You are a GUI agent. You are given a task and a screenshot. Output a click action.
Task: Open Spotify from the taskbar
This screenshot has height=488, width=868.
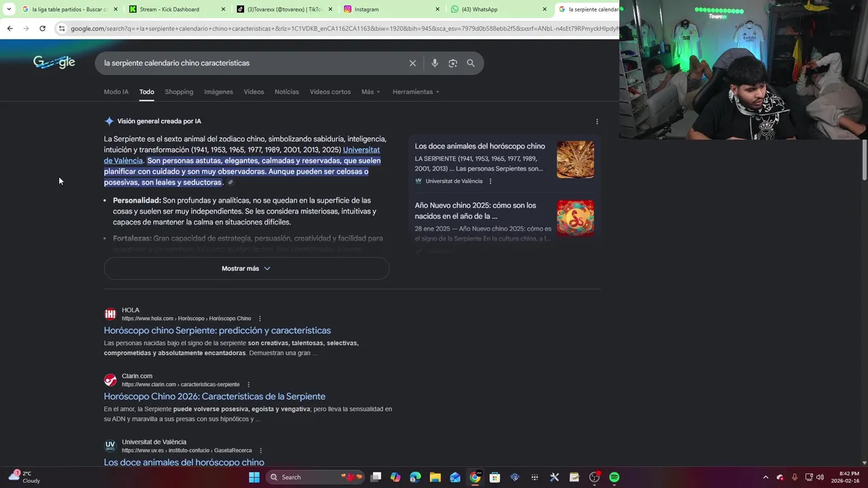pos(614,477)
